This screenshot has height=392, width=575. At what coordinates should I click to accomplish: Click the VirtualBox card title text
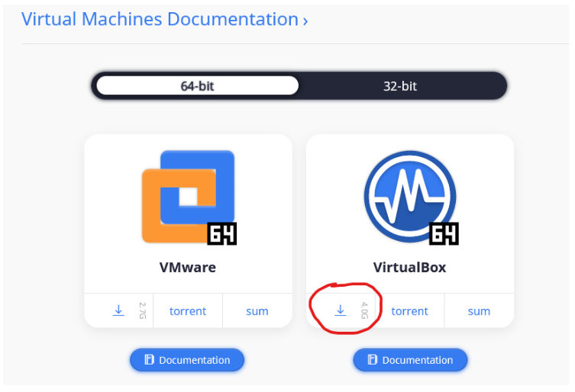click(409, 267)
